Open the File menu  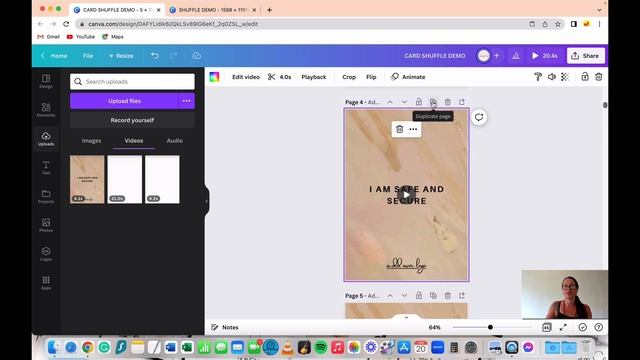[88, 56]
